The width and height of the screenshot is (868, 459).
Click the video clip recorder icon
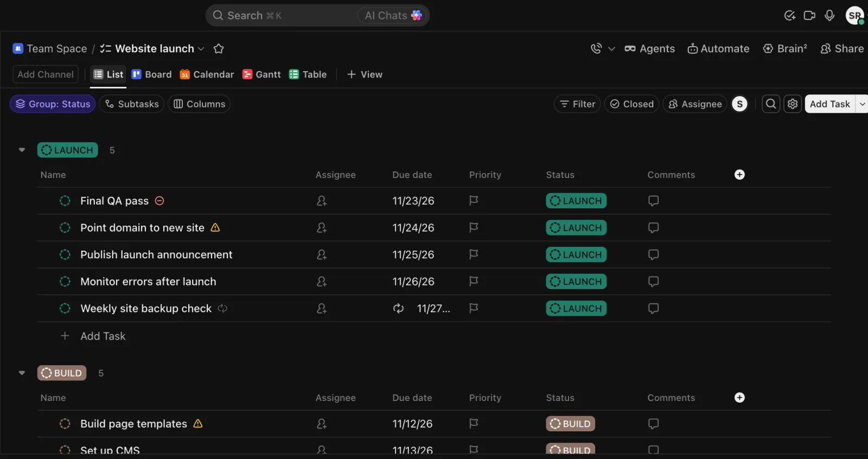tap(809, 15)
